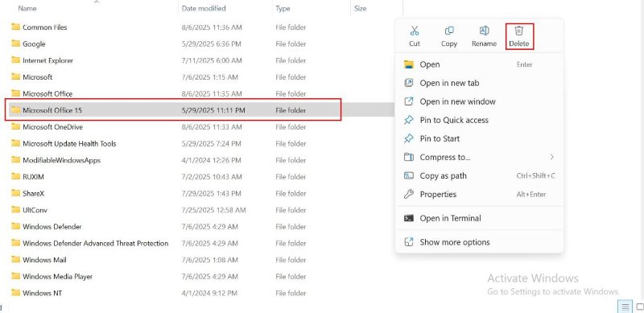The image size is (644, 313).
Task: Click the Properties wrench icon
Action: 408,194
